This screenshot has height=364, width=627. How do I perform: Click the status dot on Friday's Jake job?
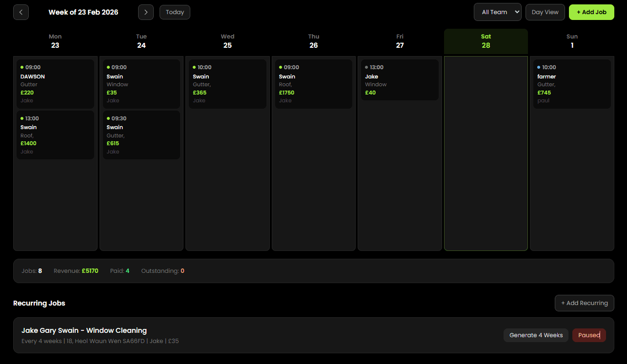pos(366,67)
